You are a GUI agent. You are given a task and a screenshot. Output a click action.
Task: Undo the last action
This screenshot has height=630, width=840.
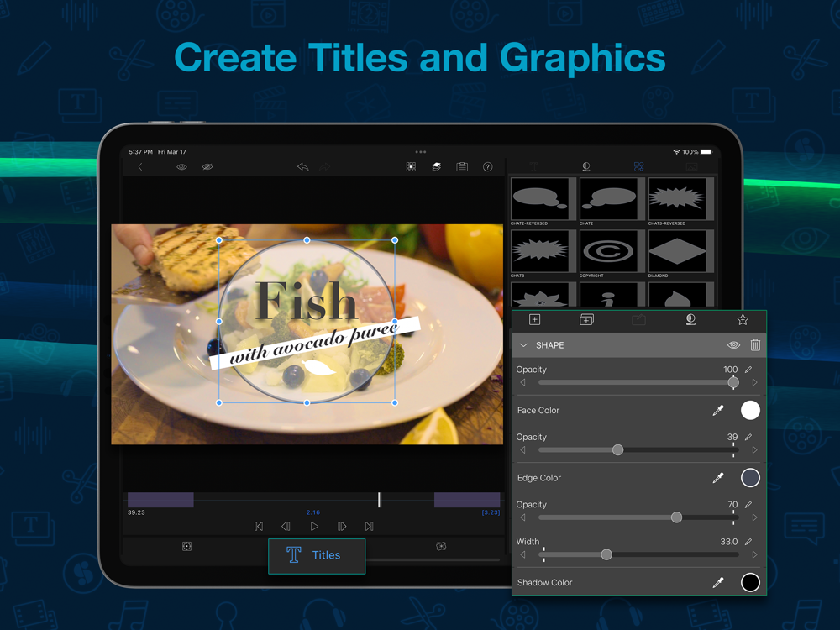pos(303,167)
